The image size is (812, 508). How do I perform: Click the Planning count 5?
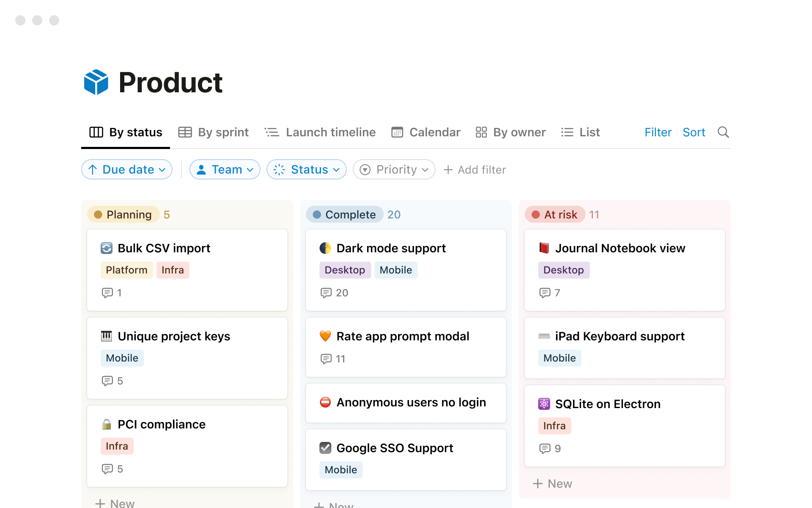pyautogui.click(x=167, y=215)
